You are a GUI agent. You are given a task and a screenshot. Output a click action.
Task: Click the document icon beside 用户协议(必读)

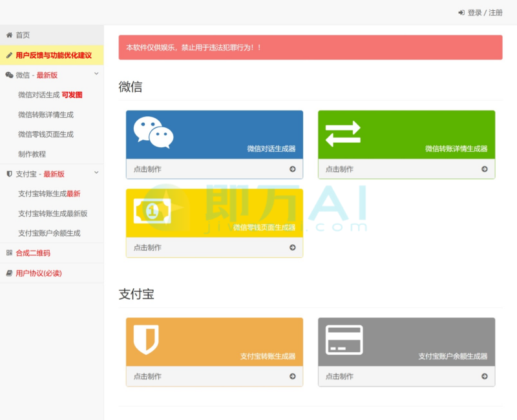8,272
